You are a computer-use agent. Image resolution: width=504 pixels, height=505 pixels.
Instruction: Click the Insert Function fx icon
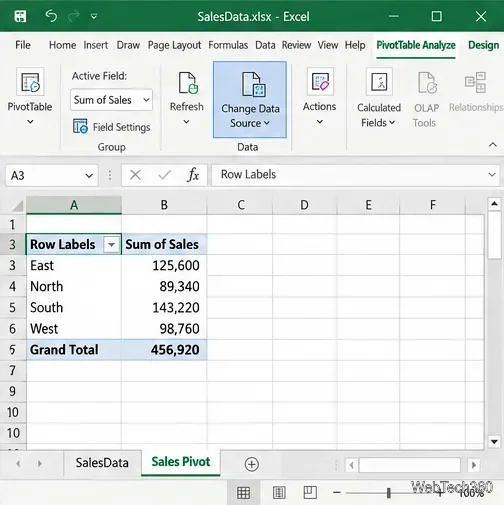tap(193, 175)
